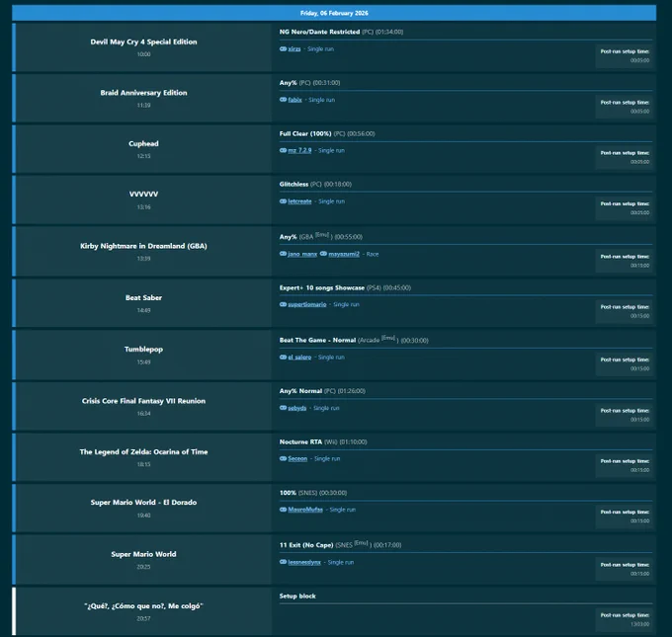
Task: Click the link icon in the 11 Exit run row
Action: (x=283, y=562)
